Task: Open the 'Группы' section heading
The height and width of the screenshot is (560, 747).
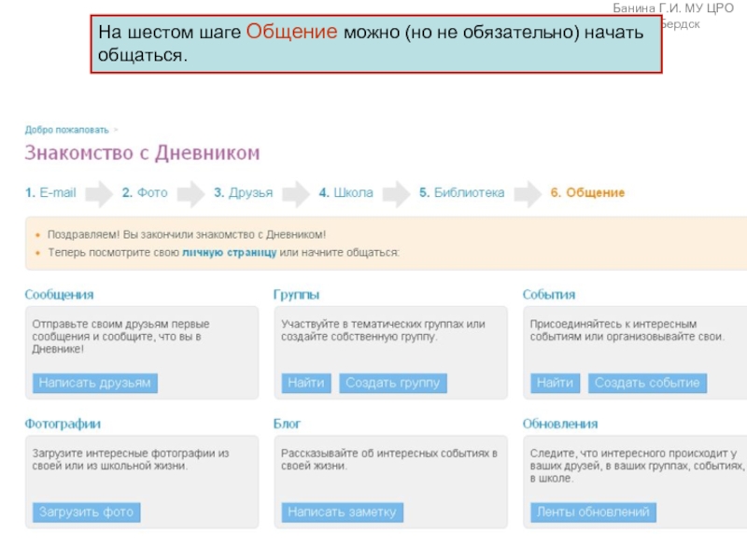Action: pyautogui.click(x=296, y=295)
